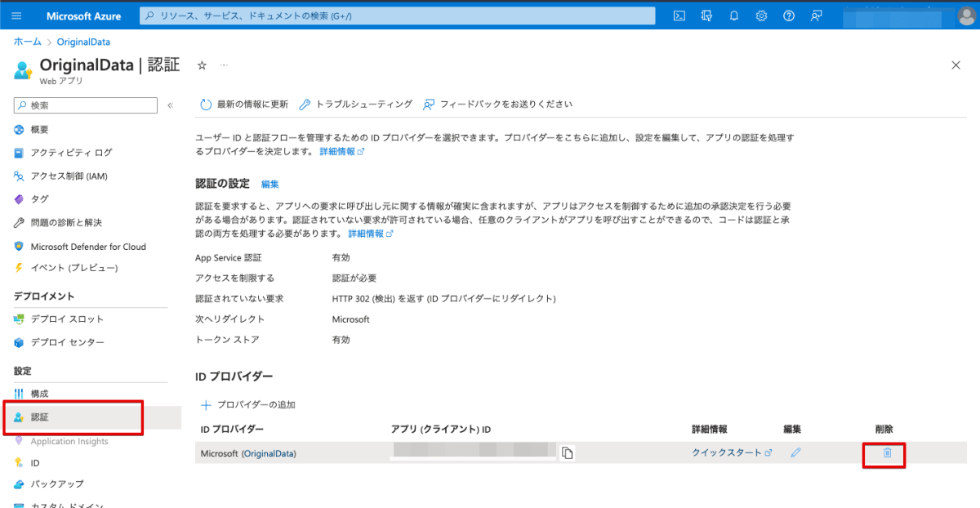Open Cloud Shell from the top bar

click(679, 16)
